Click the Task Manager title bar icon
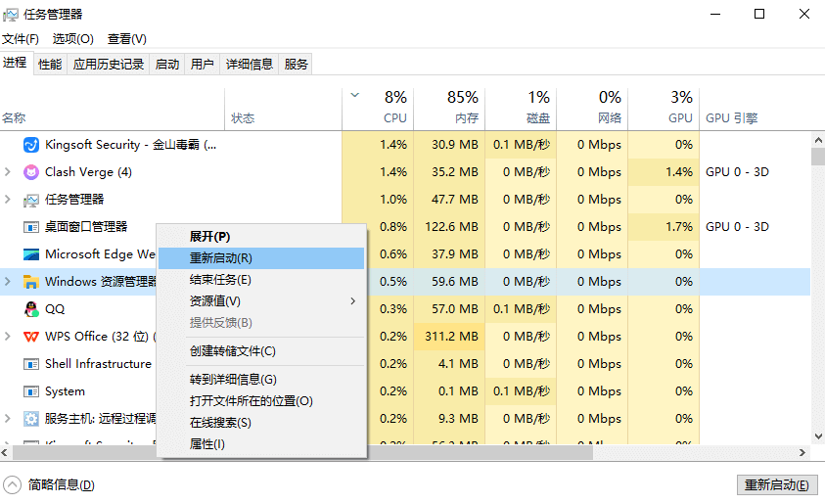825x504 pixels. (x=10, y=15)
